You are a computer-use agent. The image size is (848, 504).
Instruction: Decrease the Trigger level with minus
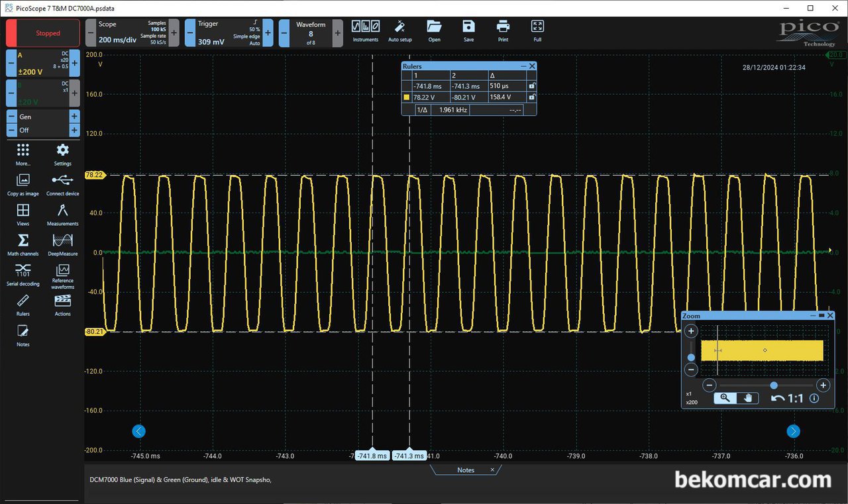190,32
